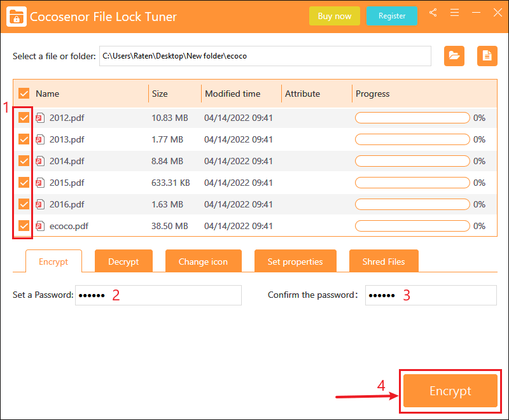Uncheck the 2014.pdf checkbox
Screen dimensions: 509x420
[x=24, y=160]
